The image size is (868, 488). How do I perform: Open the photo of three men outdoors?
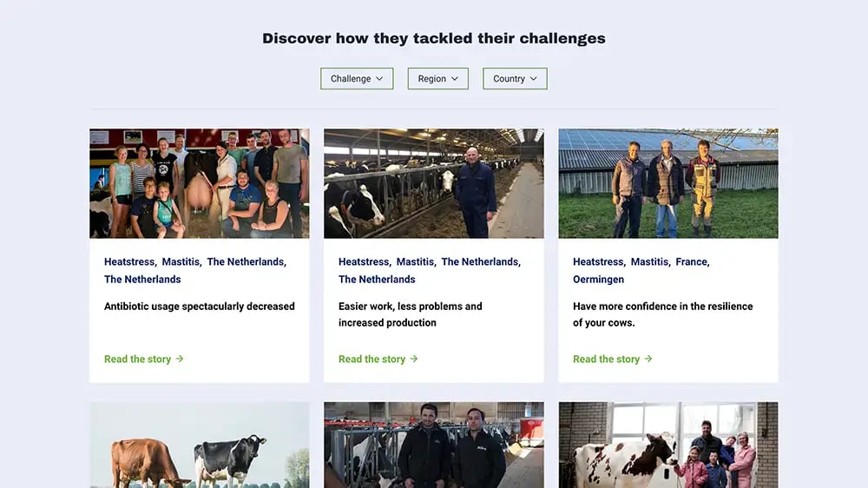click(667, 183)
